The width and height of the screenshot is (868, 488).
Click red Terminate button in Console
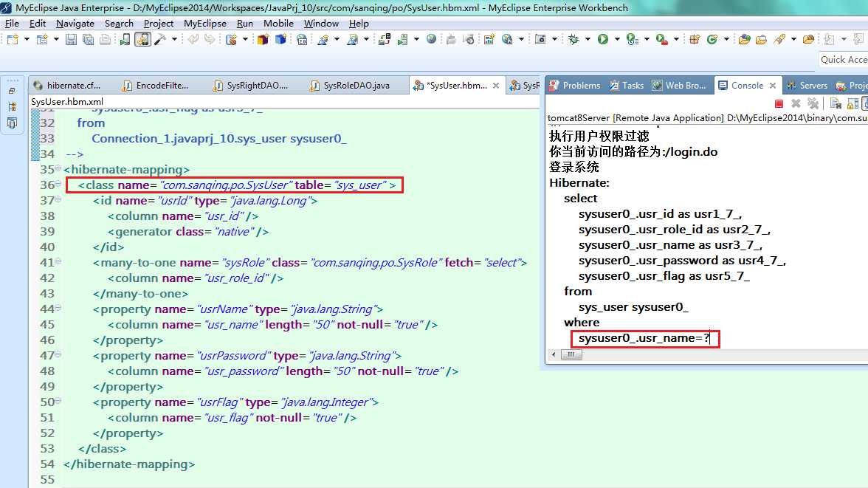[779, 103]
